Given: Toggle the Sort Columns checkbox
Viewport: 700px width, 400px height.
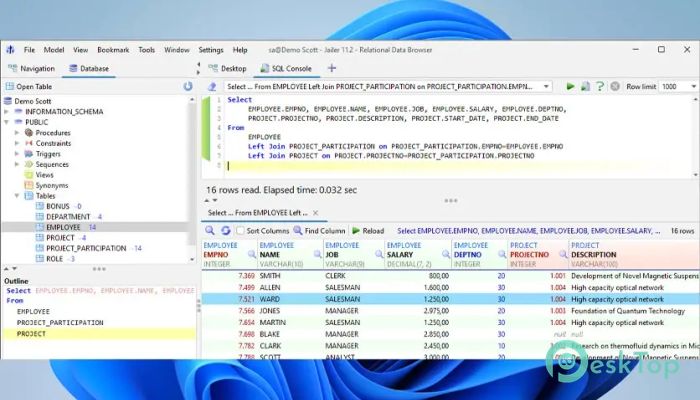Looking at the screenshot, I should coord(240,230).
